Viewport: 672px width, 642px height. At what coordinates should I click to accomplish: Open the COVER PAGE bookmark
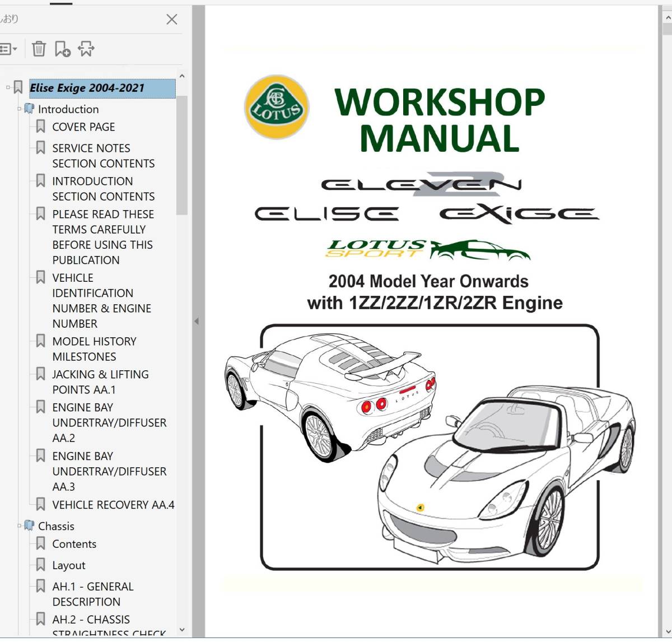(x=83, y=127)
